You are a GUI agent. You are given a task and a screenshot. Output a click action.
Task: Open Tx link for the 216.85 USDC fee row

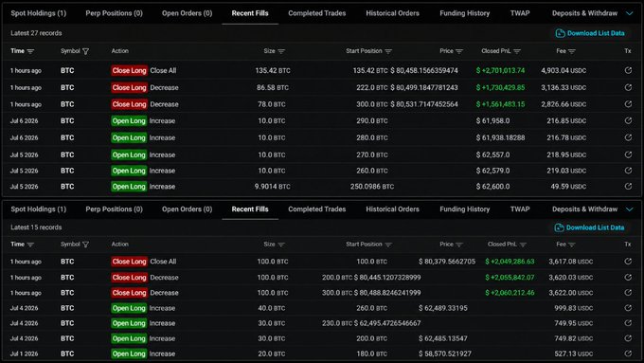628,120
